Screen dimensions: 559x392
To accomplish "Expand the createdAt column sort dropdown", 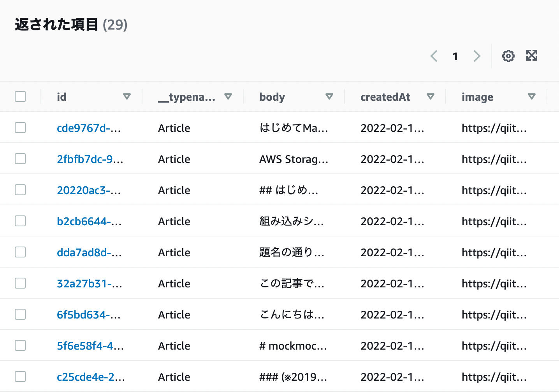I will click(431, 96).
